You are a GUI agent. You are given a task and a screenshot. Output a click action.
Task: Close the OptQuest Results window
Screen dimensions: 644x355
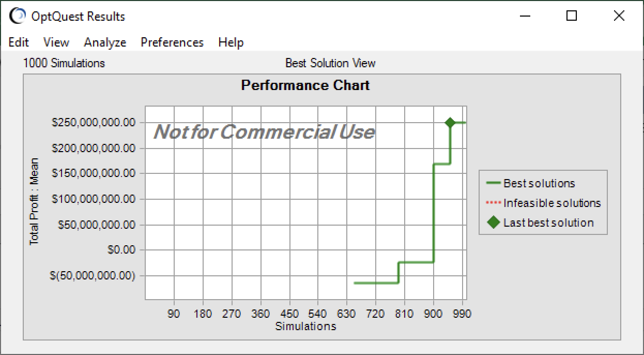click(619, 16)
